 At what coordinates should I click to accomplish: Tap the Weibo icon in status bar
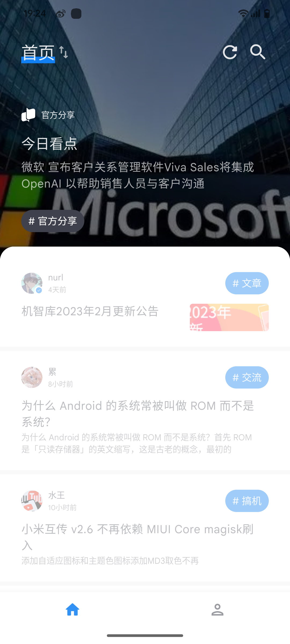(x=60, y=14)
